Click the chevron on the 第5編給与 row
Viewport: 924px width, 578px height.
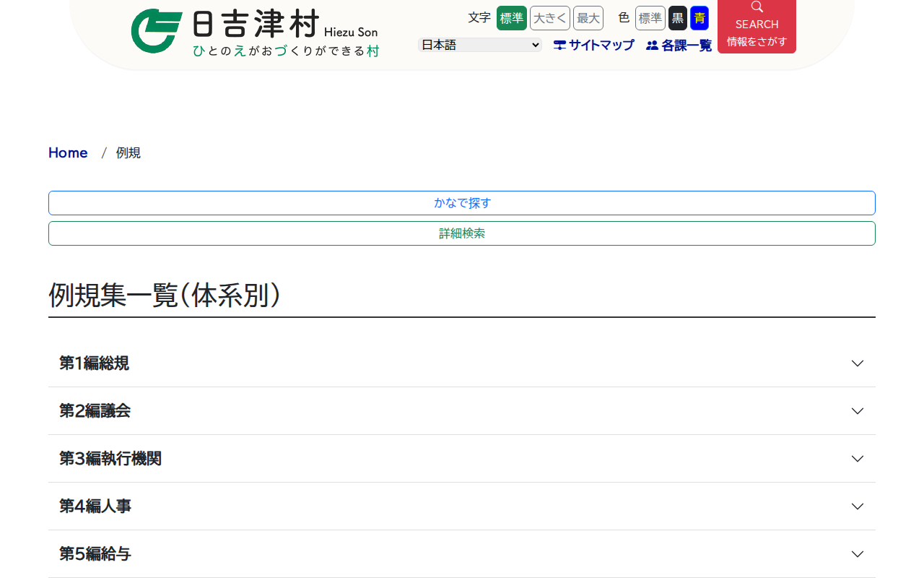point(858,554)
